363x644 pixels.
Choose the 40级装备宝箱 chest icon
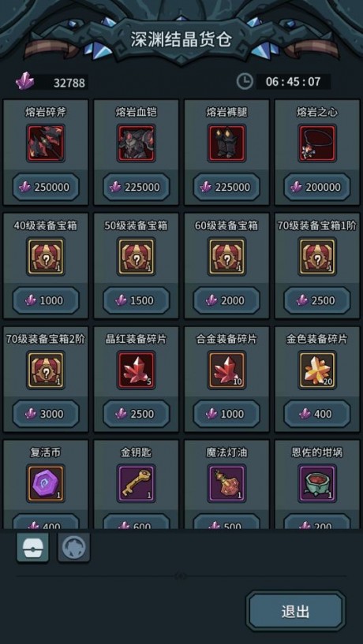pos(46,257)
